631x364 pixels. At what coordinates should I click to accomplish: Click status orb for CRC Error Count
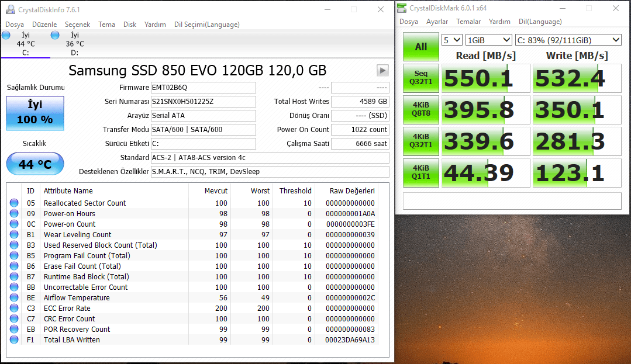(x=14, y=318)
